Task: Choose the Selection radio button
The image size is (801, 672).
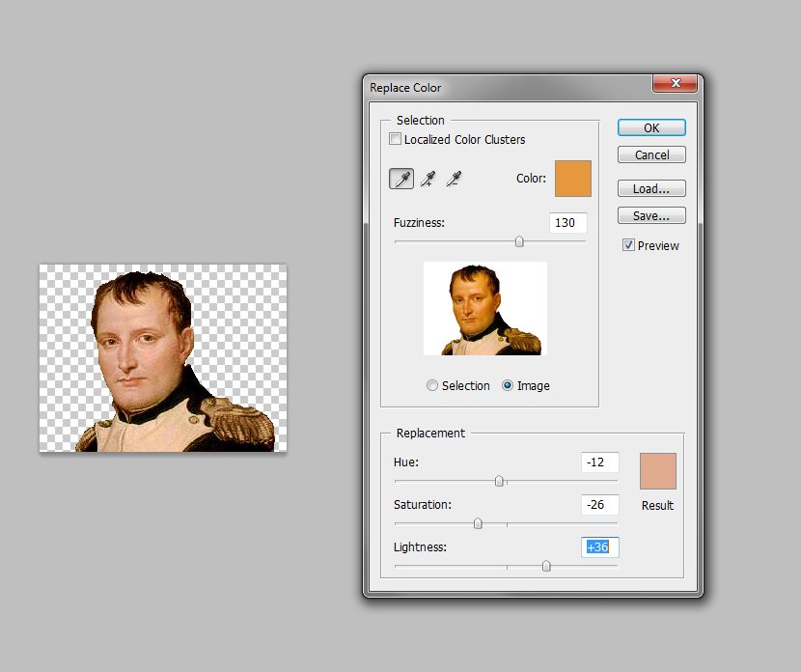Action: point(432,385)
